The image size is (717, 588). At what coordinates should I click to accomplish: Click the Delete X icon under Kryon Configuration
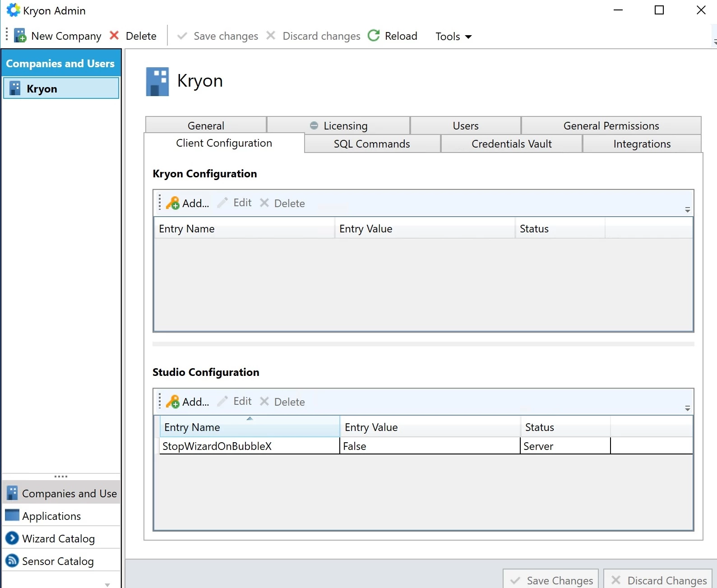264,203
